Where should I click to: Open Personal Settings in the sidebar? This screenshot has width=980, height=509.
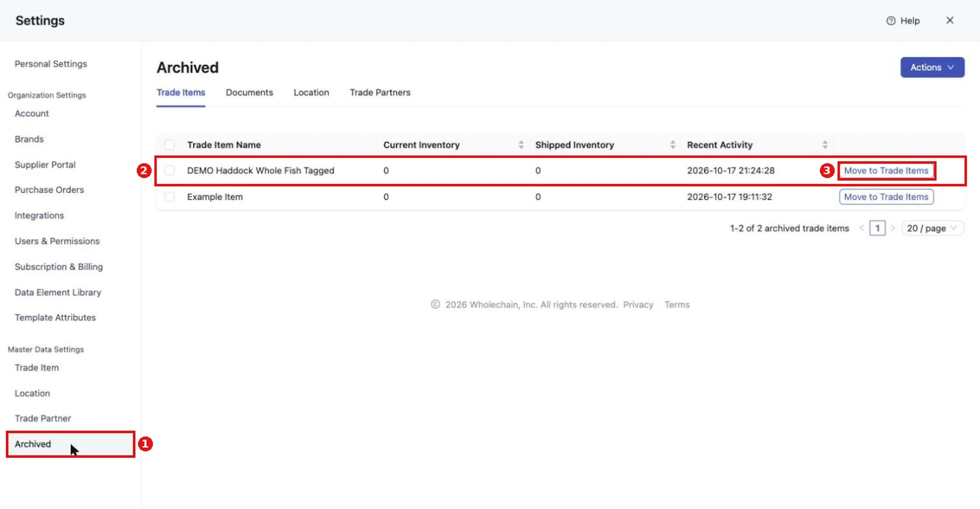tap(51, 64)
